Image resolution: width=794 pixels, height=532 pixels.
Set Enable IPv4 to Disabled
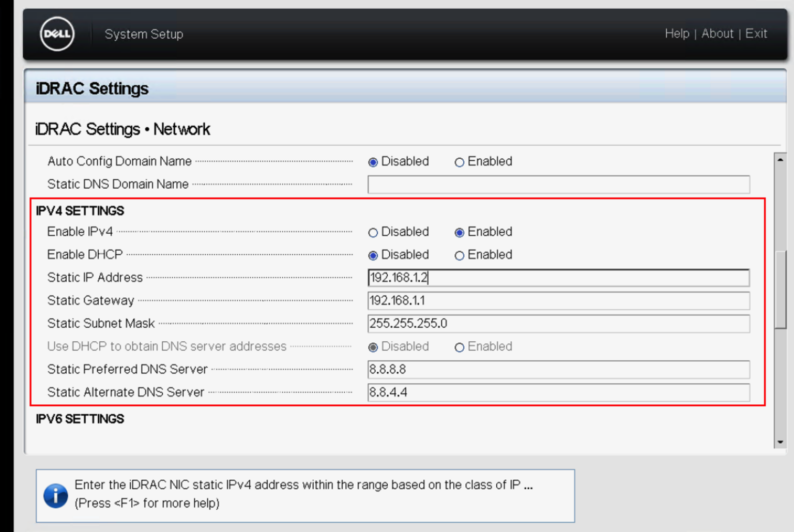pos(373,233)
